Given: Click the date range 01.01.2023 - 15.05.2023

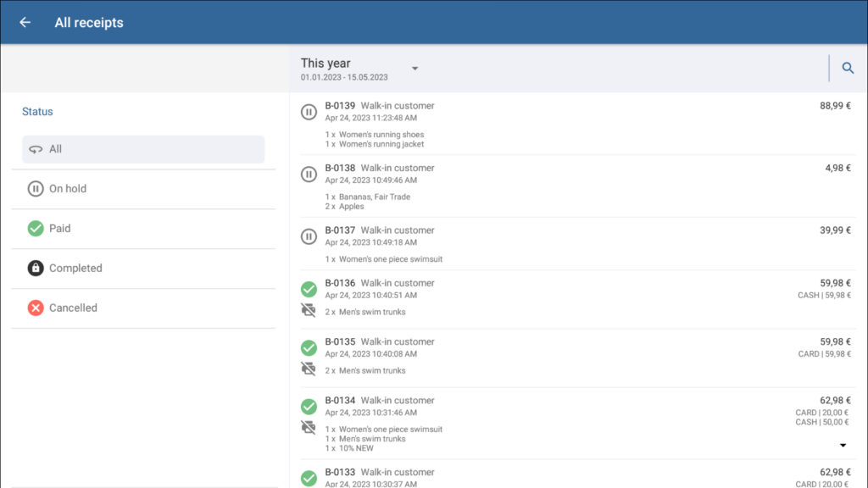Looking at the screenshot, I should [x=344, y=77].
